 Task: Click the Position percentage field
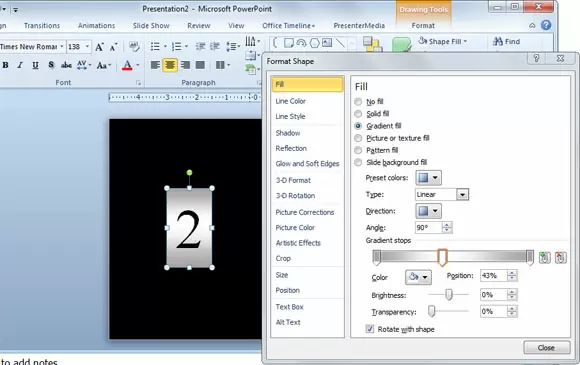pos(493,276)
